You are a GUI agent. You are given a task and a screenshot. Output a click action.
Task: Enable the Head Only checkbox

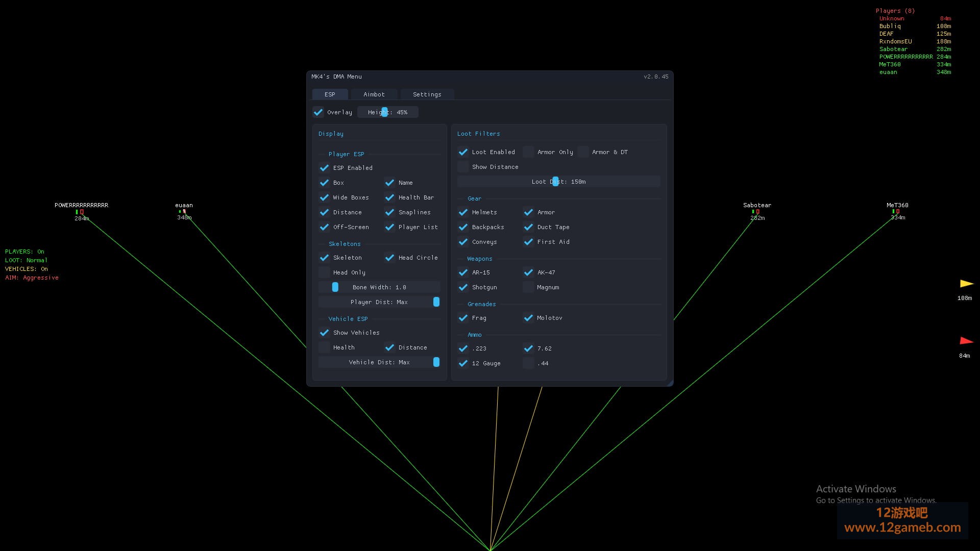[324, 272]
